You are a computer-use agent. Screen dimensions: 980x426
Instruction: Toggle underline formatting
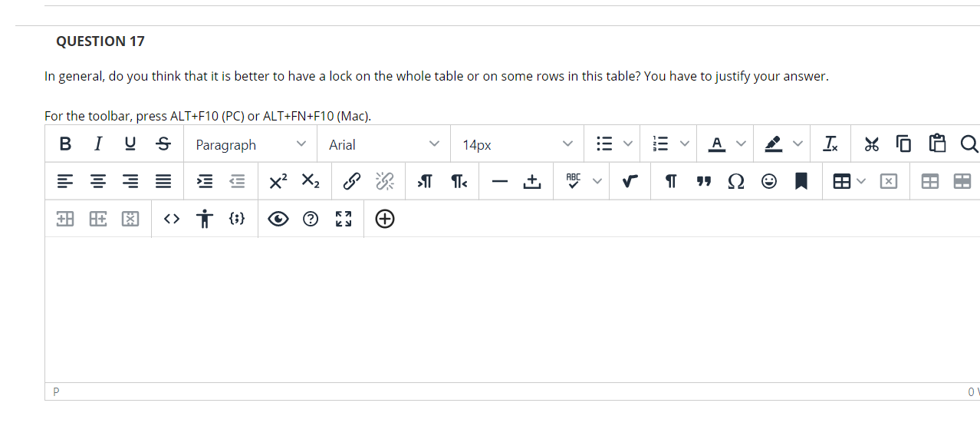(x=130, y=144)
